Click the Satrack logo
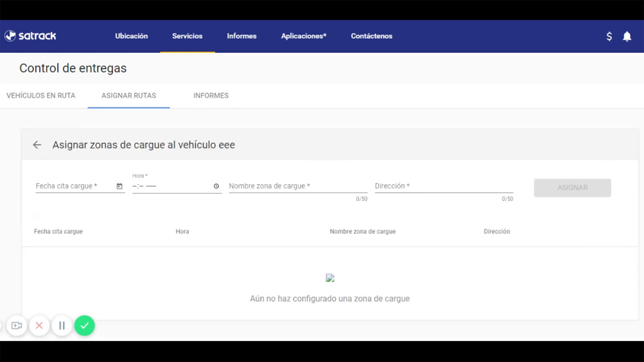644x362 pixels. pos(30,36)
